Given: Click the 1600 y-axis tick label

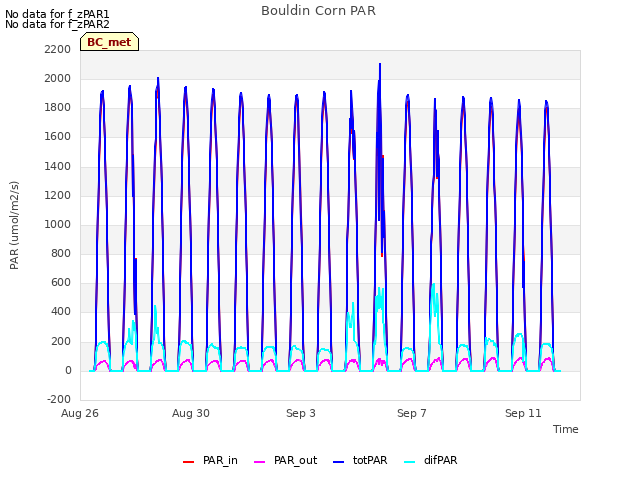Looking at the screenshot, I should coord(58,137).
